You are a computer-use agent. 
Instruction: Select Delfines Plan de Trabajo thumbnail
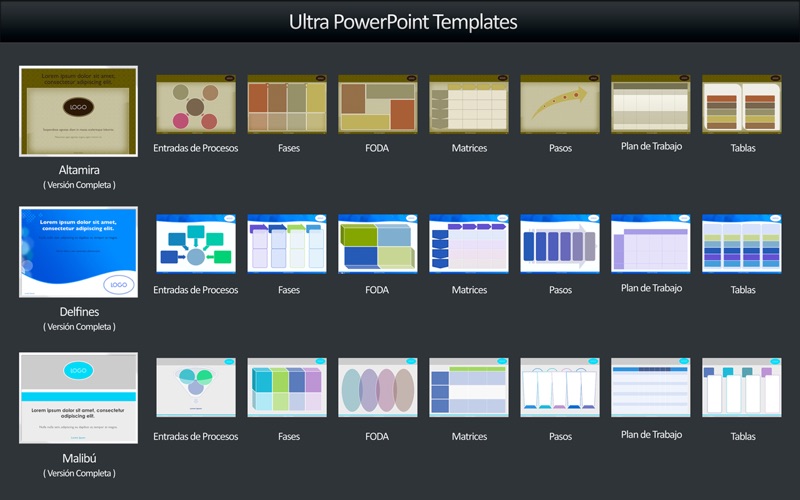pos(651,244)
